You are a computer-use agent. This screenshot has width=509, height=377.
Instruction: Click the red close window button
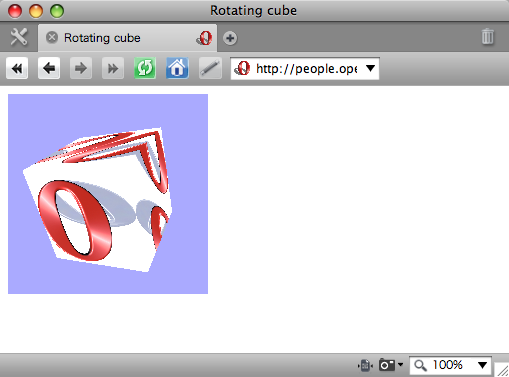[x=15, y=11]
